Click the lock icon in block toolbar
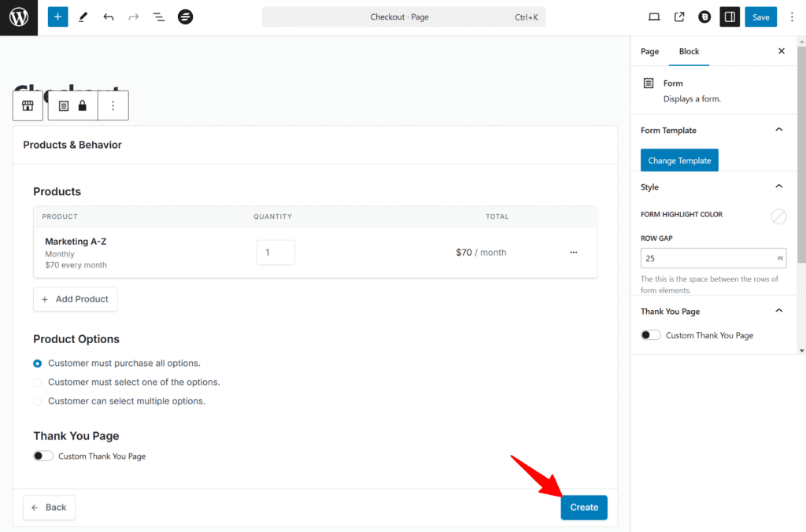Viewport: 806px width, 532px height. click(83, 105)
